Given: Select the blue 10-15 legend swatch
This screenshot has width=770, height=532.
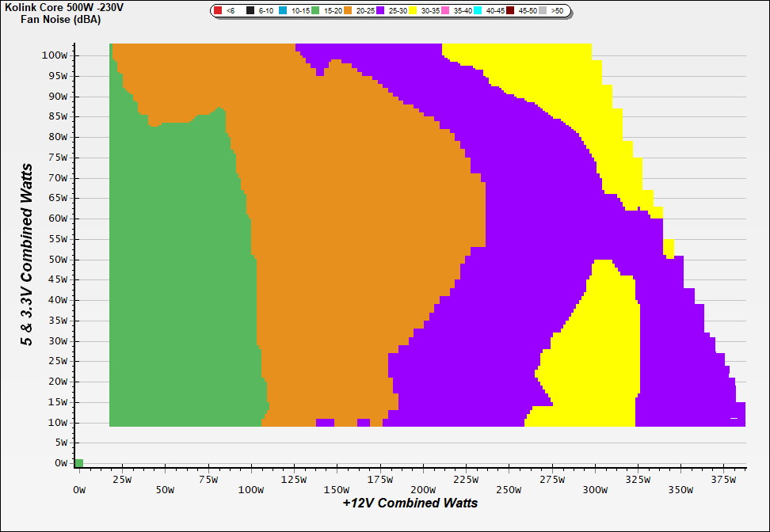Looking at the screenshot, I should pos(283,11).
